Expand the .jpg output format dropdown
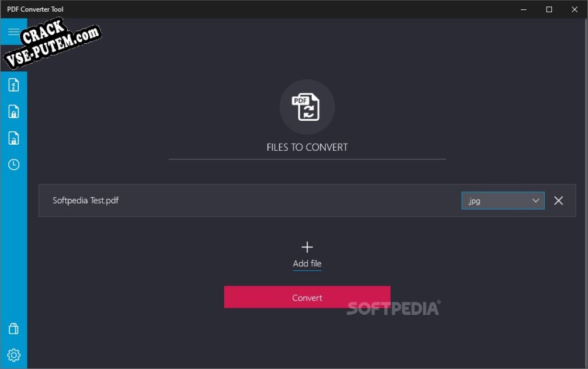588x369 pixels. 503,201
